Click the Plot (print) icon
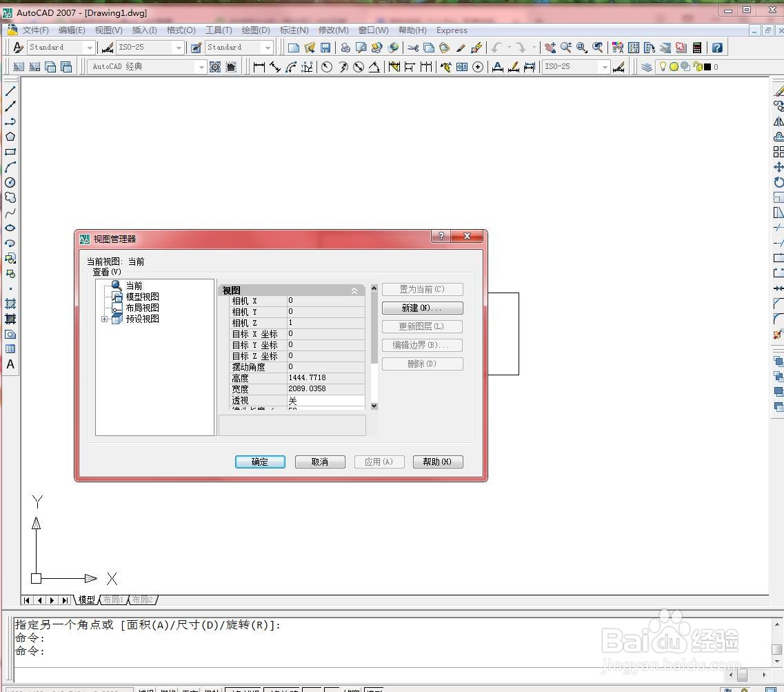This screenshot has width=784, height=692. point(345,48)
